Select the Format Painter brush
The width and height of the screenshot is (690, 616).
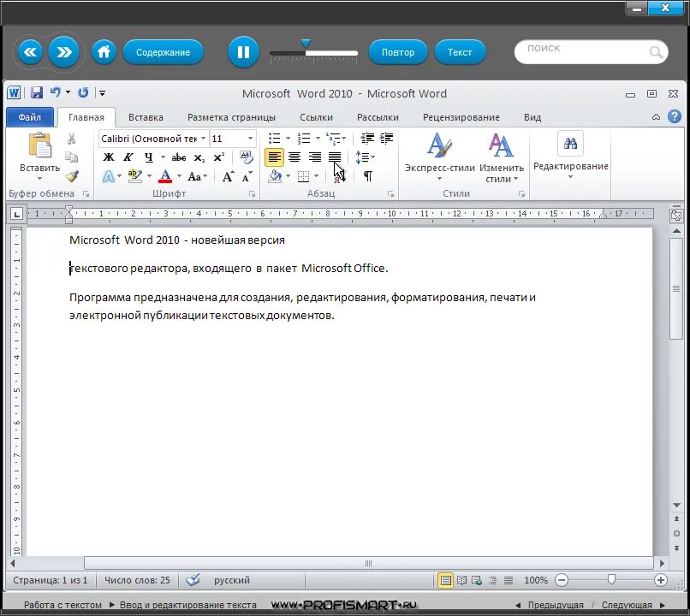[x=72, y=176]
